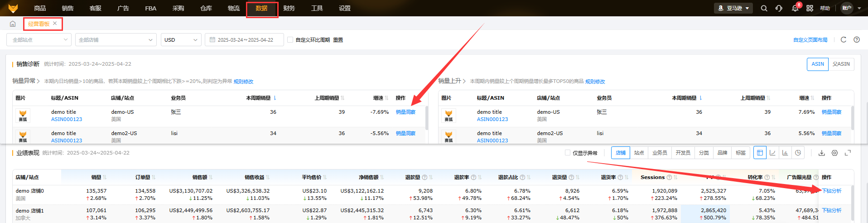Switch to line chart view icon

[772, 153]
